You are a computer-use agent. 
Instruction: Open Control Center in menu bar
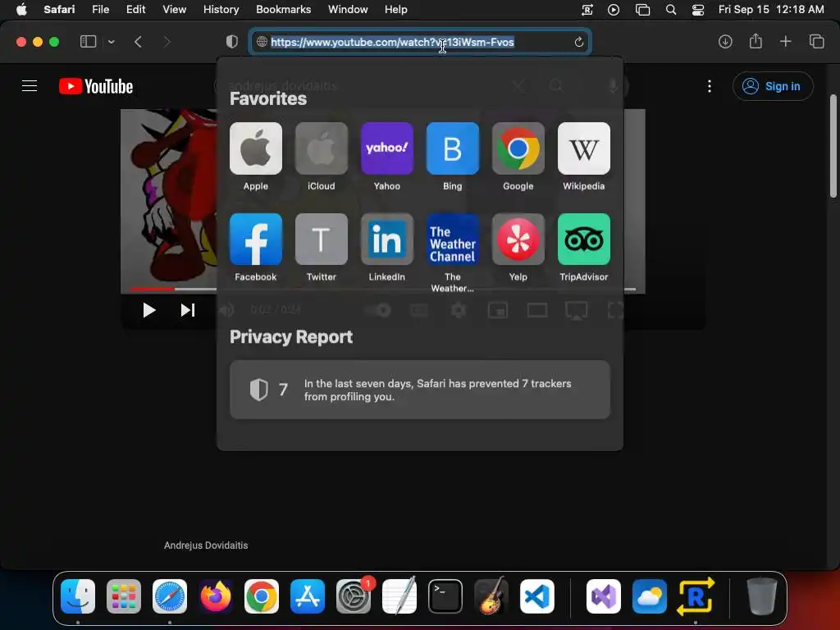(698, 10)
